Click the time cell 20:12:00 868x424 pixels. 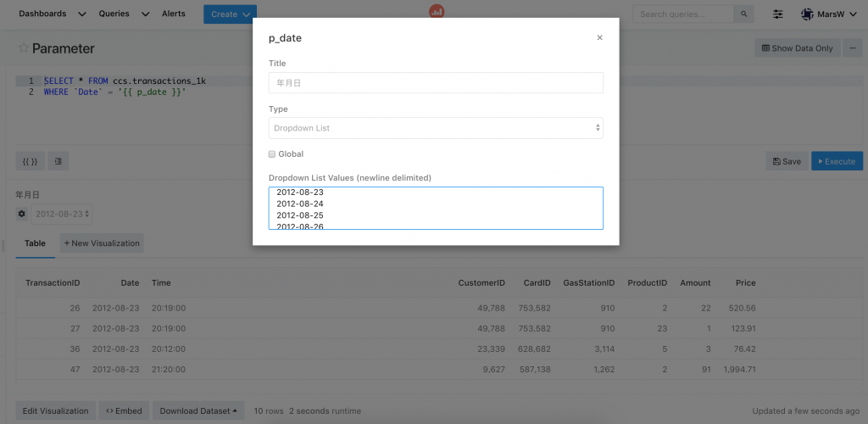tap(169, 349)
